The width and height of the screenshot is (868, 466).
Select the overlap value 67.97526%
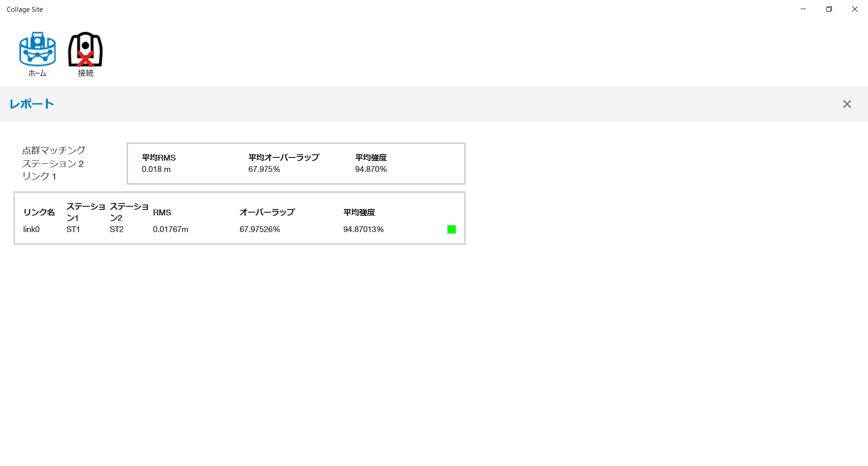coord(260,229)
